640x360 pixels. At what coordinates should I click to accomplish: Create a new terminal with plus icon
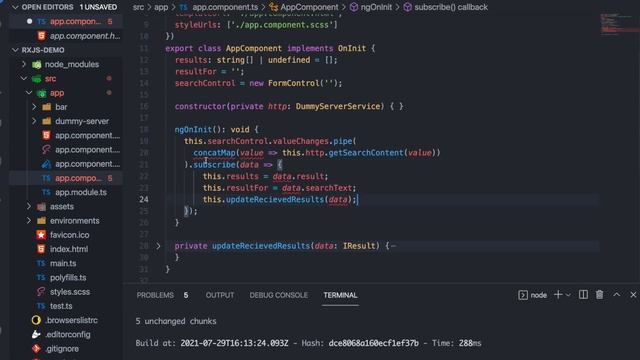click(x=558, y=295)
